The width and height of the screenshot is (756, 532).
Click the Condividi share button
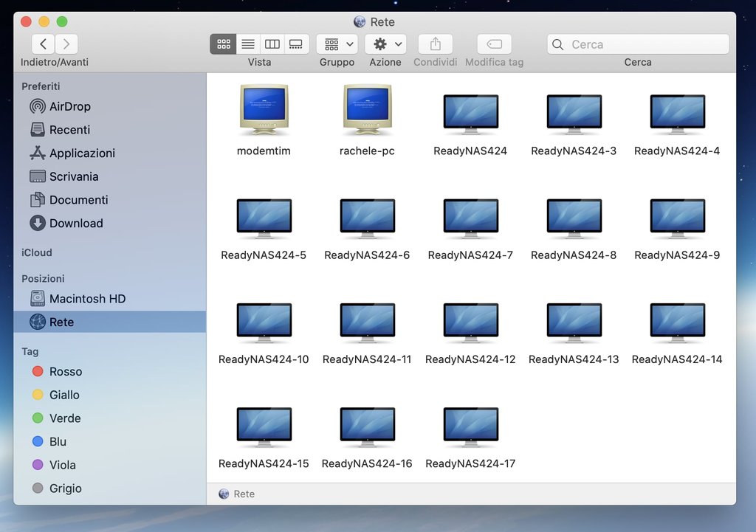coord(436,44)
